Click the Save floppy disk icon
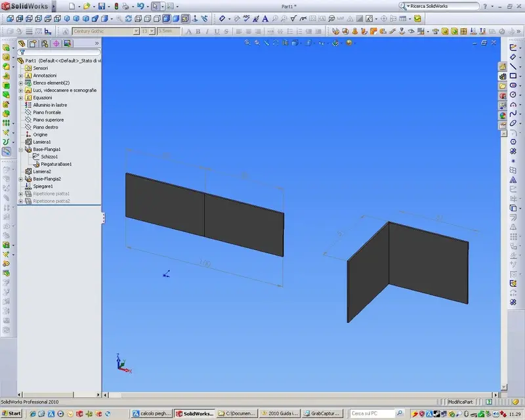The image size is (525, 420). pos(102,6)
